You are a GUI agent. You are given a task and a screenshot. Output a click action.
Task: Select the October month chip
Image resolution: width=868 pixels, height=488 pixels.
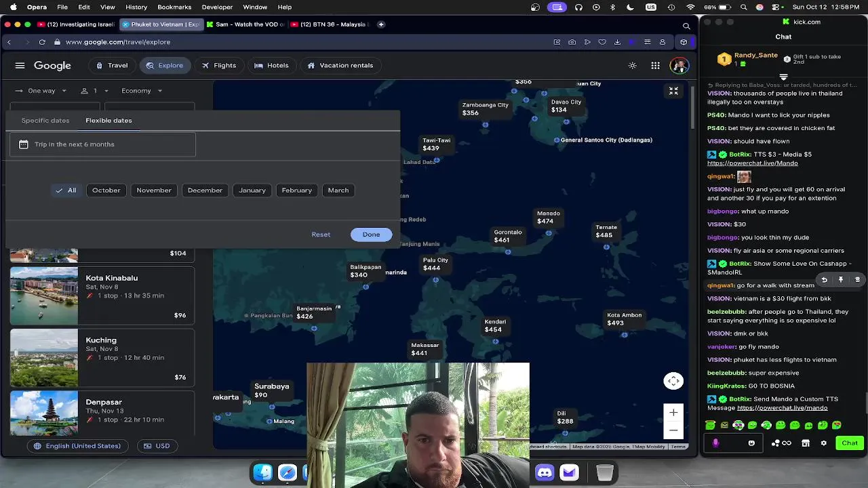coord(106,190)
